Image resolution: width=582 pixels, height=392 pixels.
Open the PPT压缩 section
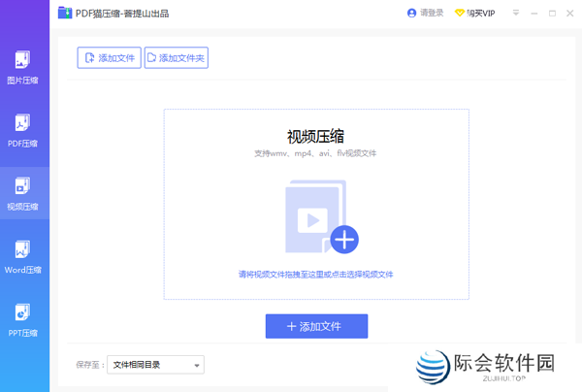[x=23, y=318]
